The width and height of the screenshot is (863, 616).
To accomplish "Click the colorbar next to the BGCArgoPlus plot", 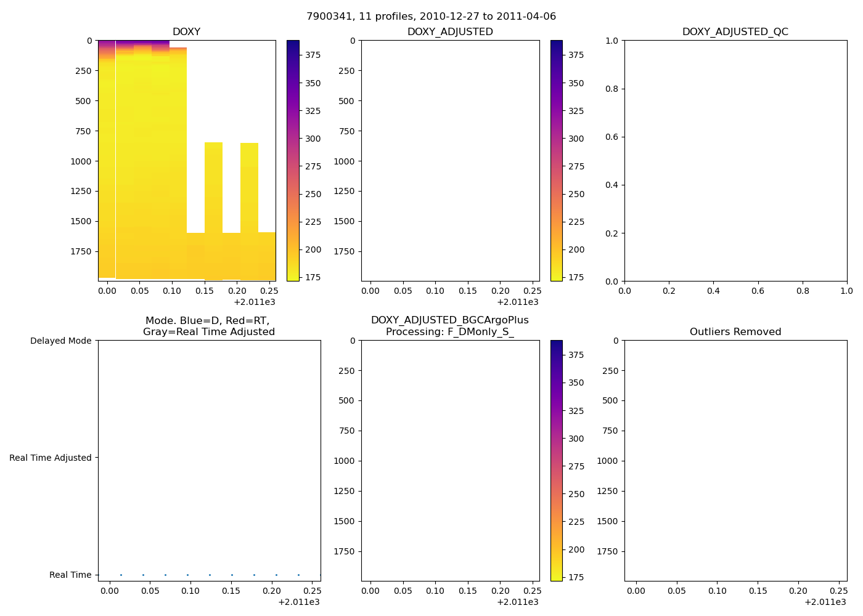I will click(556, 460).
